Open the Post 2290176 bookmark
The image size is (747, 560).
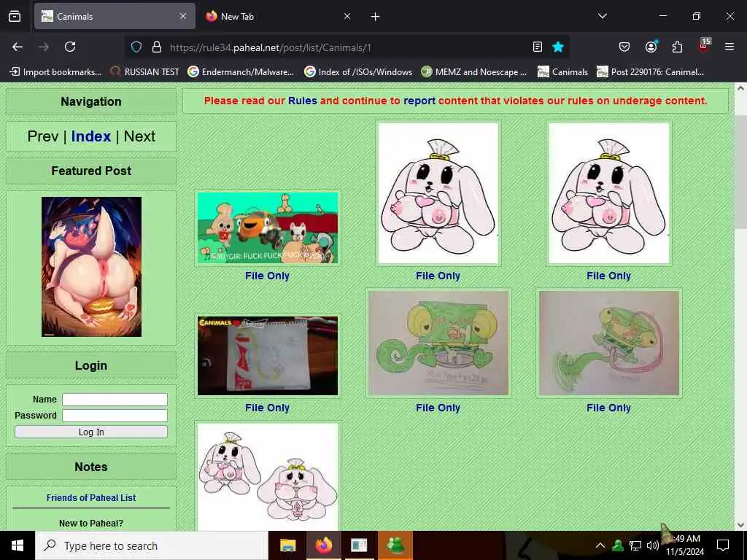[650, 72]
